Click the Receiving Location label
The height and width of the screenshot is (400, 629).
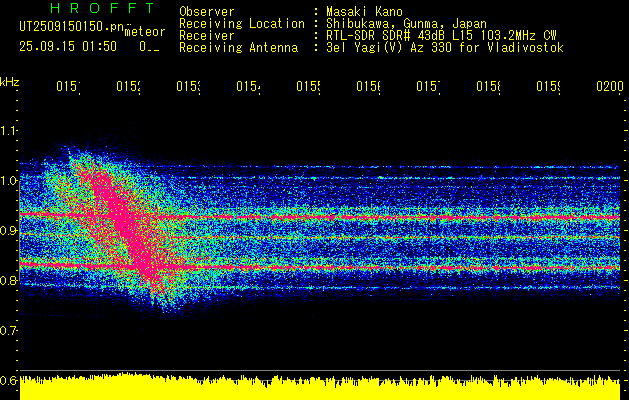pyautogui.click(x=242, y=24)
